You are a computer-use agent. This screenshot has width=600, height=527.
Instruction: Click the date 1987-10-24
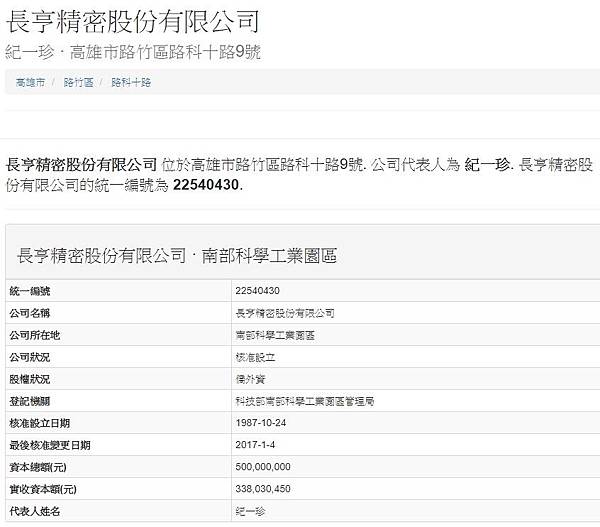[x=261, y=423]
